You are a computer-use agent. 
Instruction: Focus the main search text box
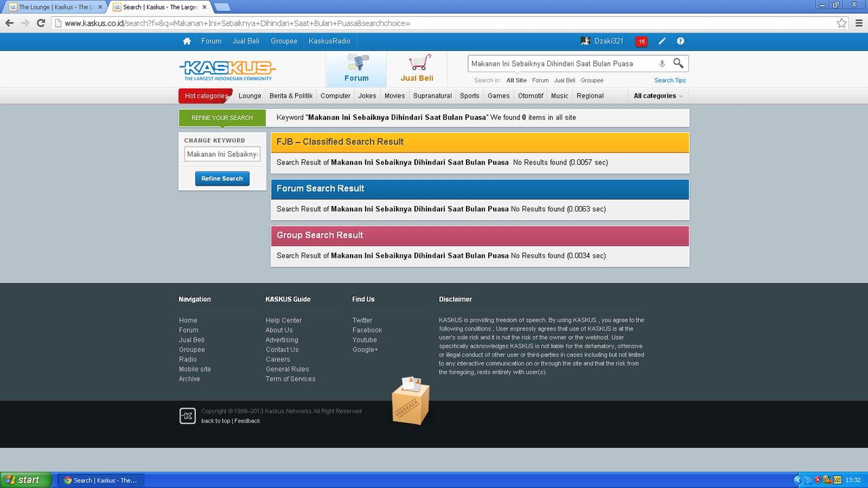[x=562, y=64]
